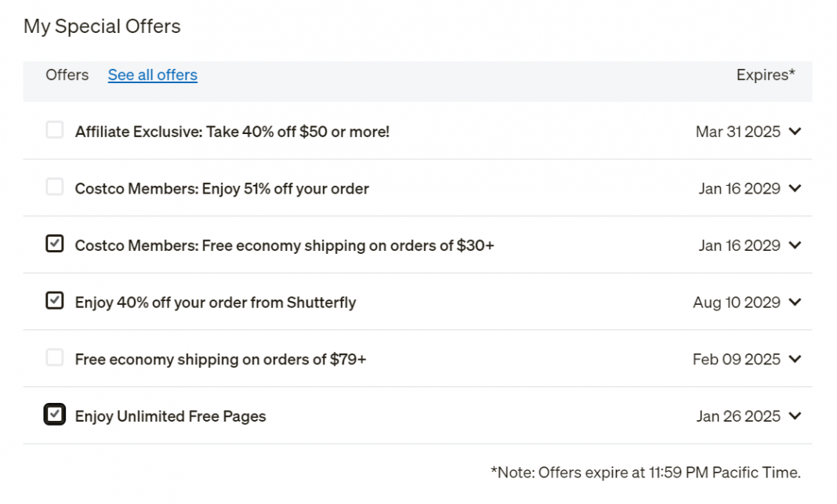
Task: Click the Expires column header
Action: click(766, 74)
